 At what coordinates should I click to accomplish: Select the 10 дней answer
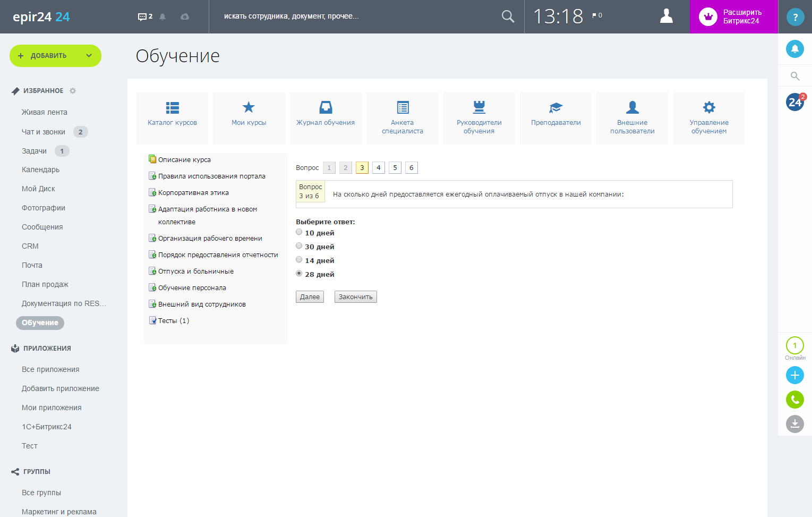tap(299, 232)
